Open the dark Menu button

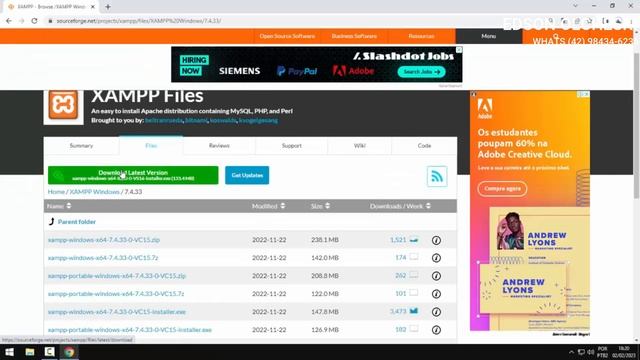pyautogui.click(x=489, y=36)
